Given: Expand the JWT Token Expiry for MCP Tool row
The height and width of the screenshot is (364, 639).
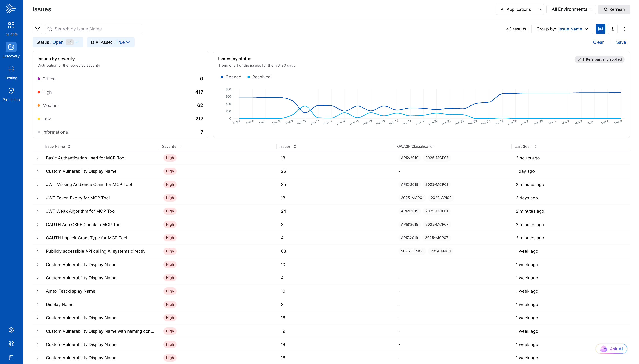Looking at the screenshot, I should [37, 198].
